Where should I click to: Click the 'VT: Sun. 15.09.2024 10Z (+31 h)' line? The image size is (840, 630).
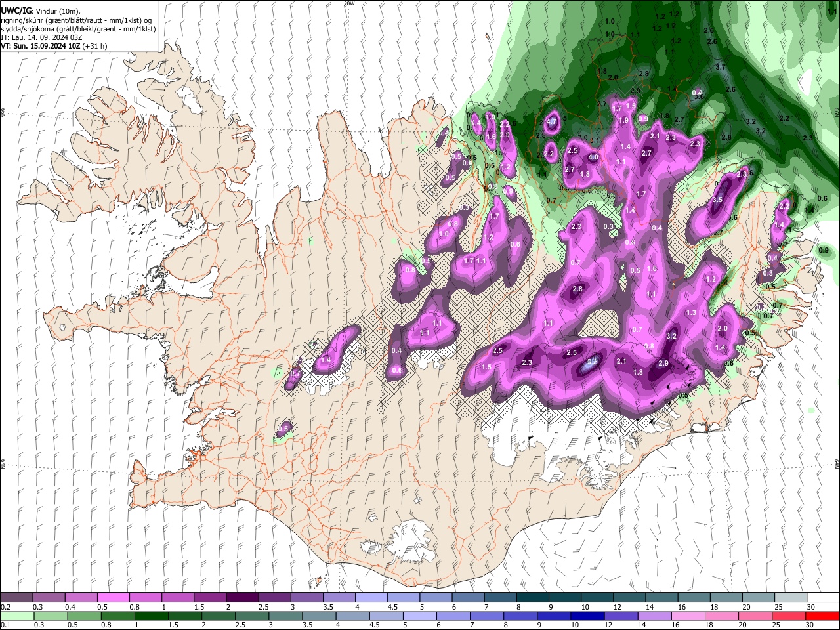tap(54, 46)
